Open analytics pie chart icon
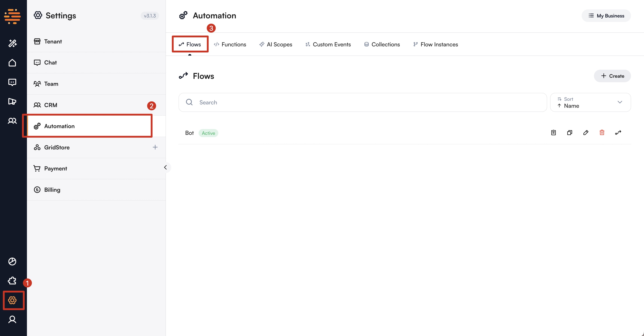Screen dimensions: 644x336 [x=12, y=261]
